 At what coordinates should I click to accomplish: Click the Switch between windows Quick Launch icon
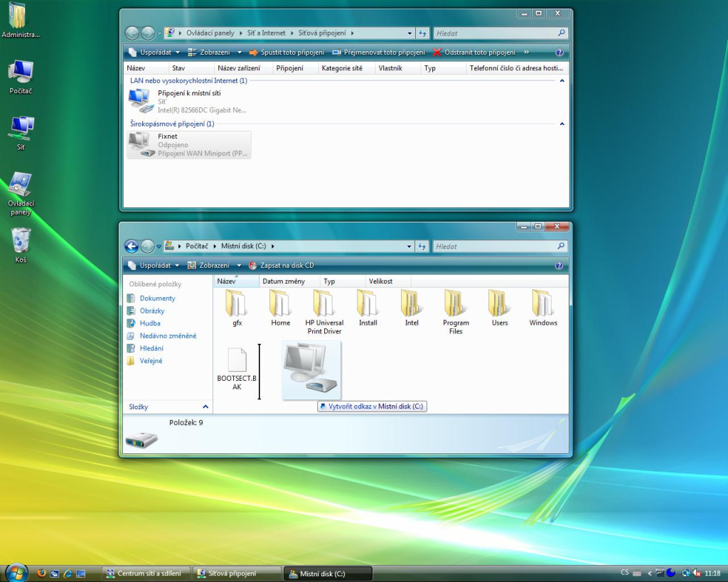[x=54, y=573]
